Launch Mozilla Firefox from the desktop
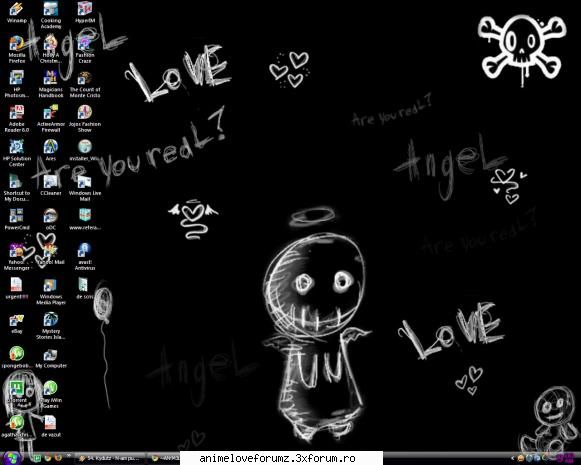This screenshot has height=465, width=581. [17, 50]
